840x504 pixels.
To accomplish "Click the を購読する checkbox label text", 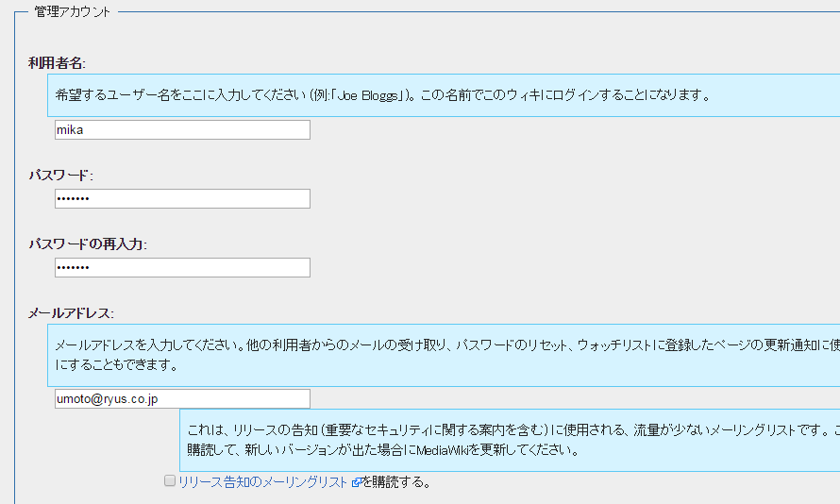I will click(397, 482).
